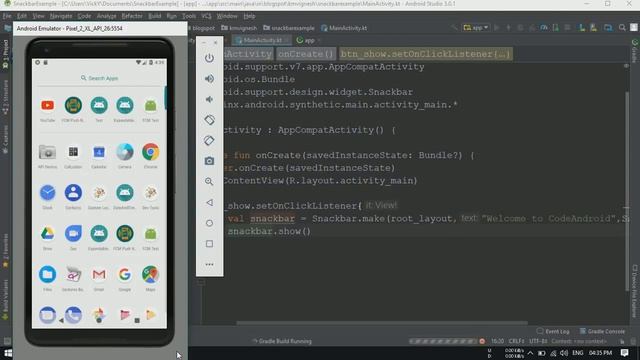
Task: Toggle the Captures tool window
Action: coord(5,139)
